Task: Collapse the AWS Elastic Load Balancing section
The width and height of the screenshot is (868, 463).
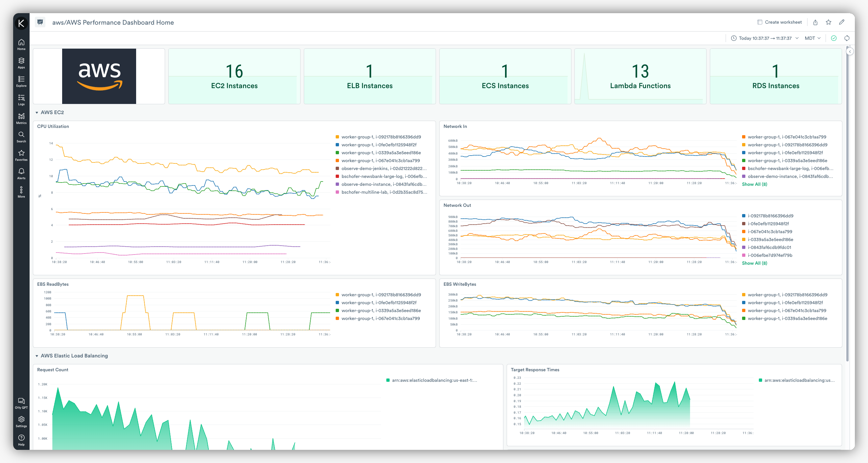Action: click(x=37, y=356)
